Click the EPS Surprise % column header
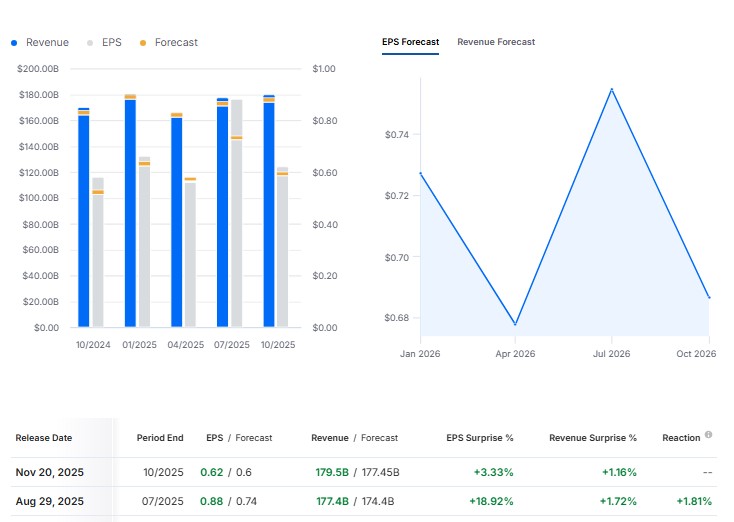 [479, 438]
